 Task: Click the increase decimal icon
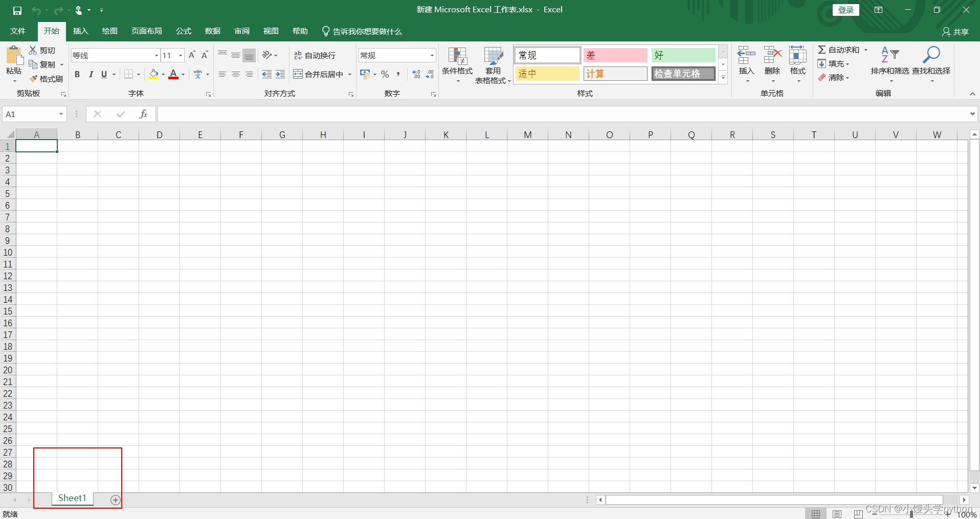click(416, 74)
